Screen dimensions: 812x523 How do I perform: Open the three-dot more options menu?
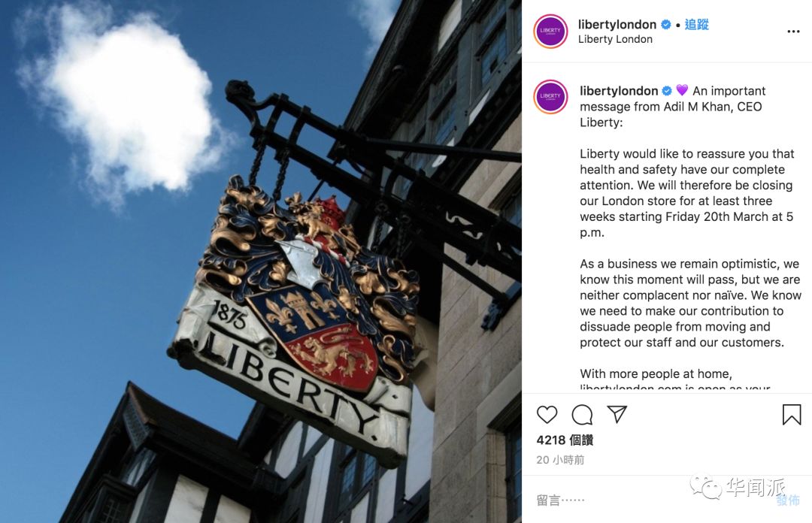[793, 32]
